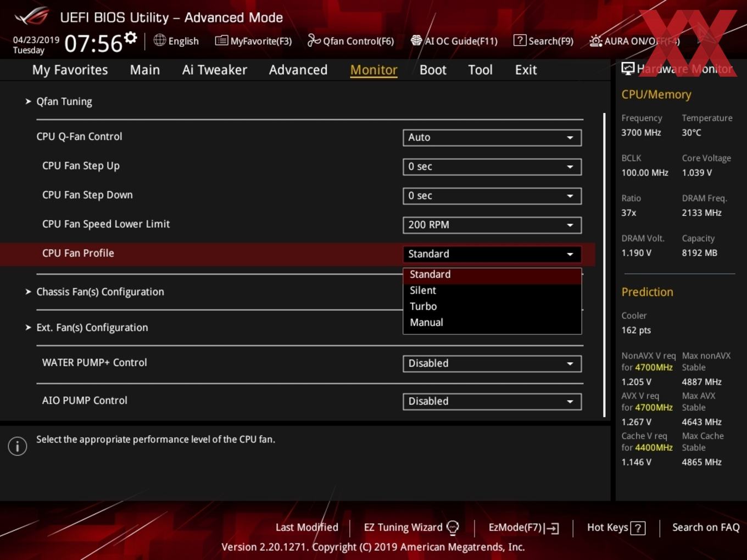Click the Prediction section heading

click(x=647, y=292)
